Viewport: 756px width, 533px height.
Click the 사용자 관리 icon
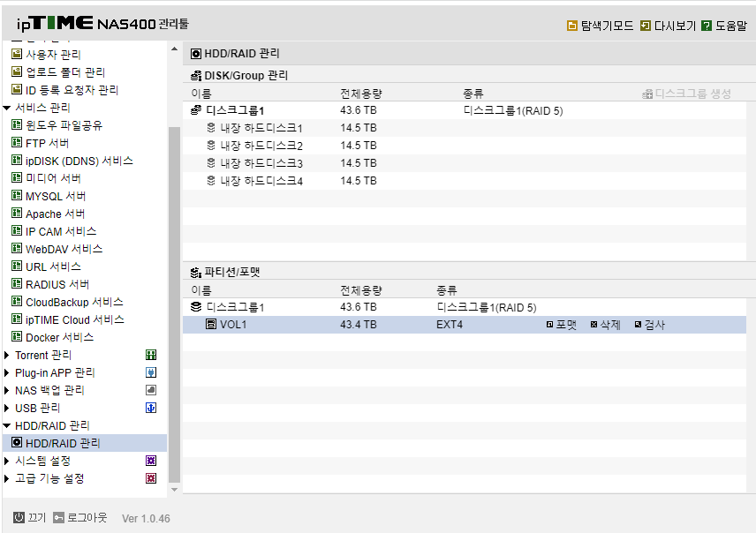[x=17, y=54]
